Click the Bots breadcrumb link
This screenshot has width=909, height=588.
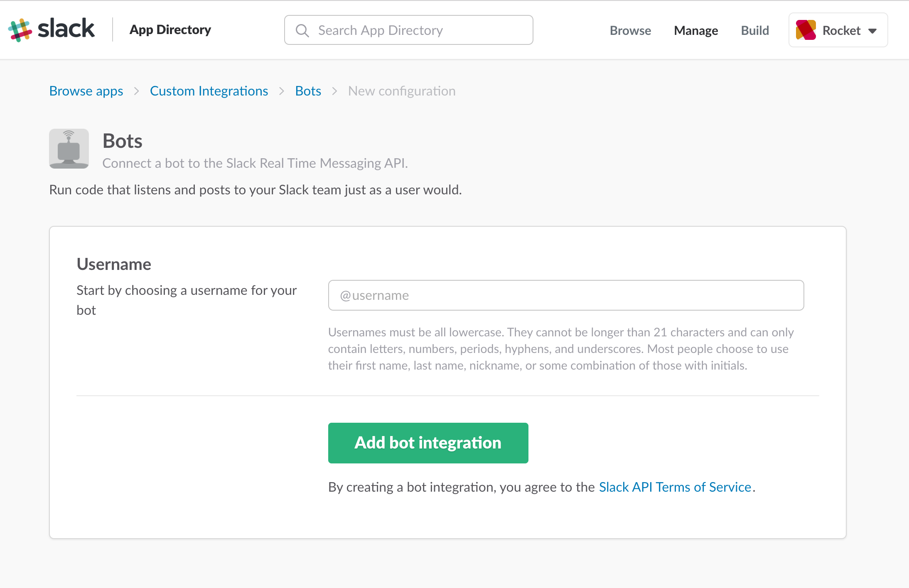tap(309, 91)
